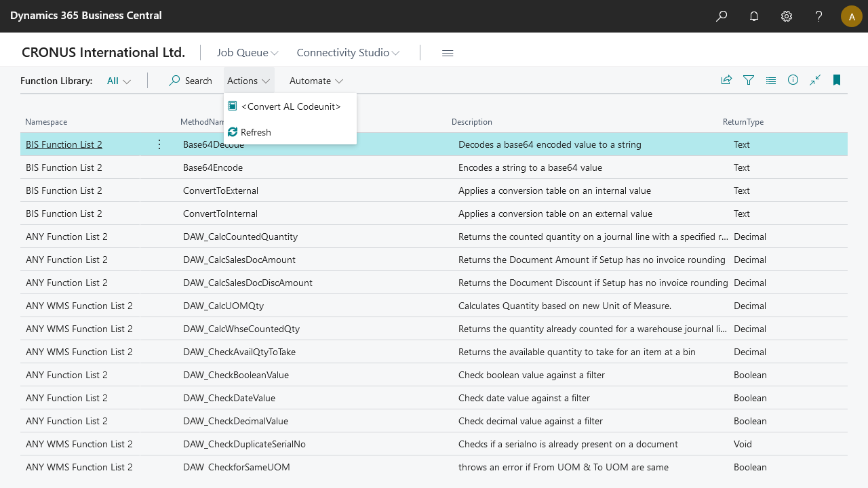
Task: Open BIS Function List 2 link in Base64Decode row
Action: [x=64, y=144]
